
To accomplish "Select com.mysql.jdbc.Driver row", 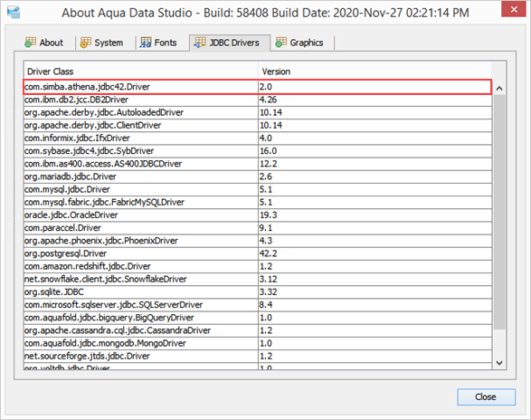I will point(258,189).
